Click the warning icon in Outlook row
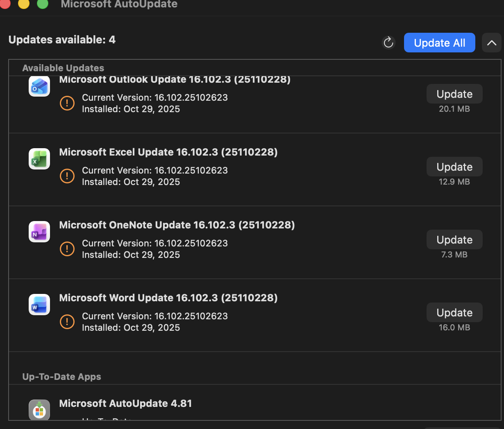Image resolution: width=504 pixels, height=429 pixels. (x=67, y=103)
